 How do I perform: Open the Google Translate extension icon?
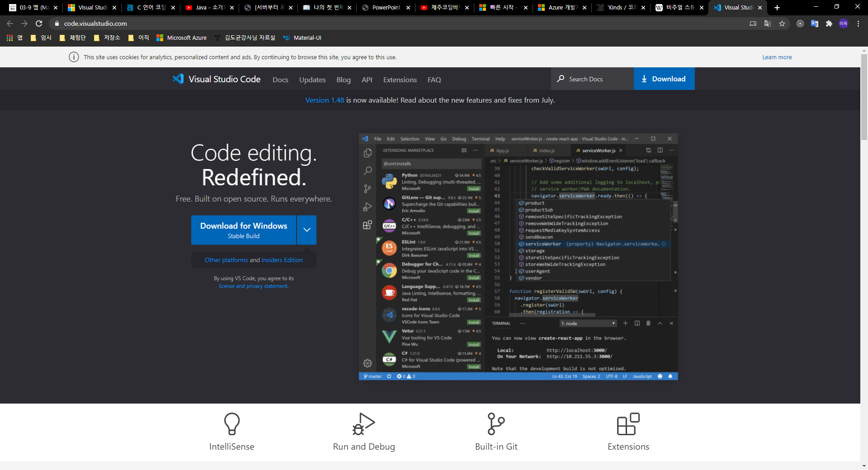coord(815,23)
